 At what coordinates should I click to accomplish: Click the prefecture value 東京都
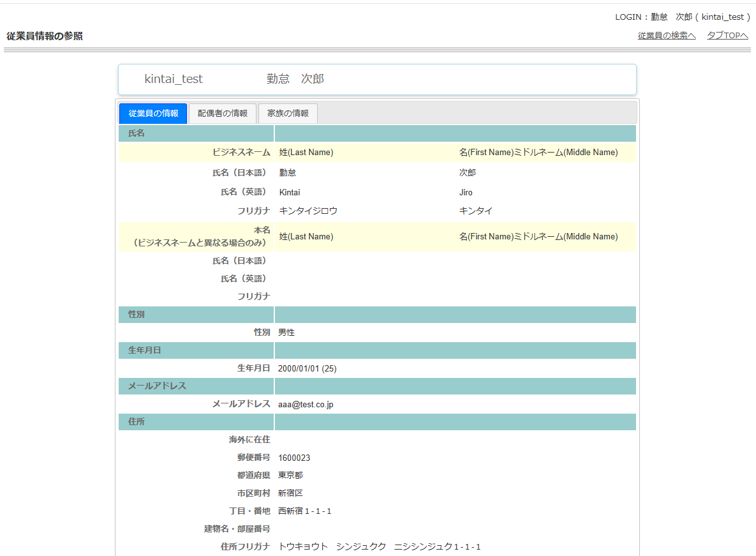290,476
